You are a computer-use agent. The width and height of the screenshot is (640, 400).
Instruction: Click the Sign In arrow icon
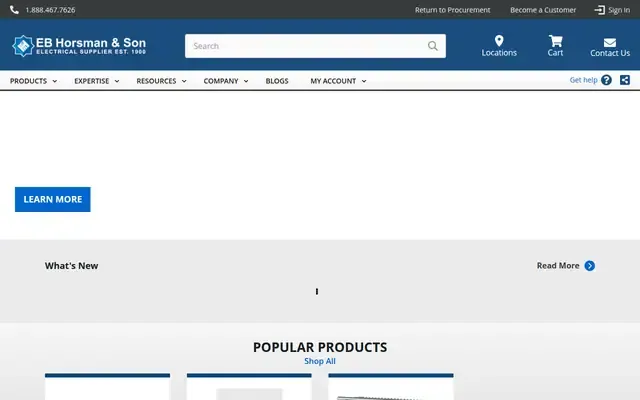tap(599, 10)
